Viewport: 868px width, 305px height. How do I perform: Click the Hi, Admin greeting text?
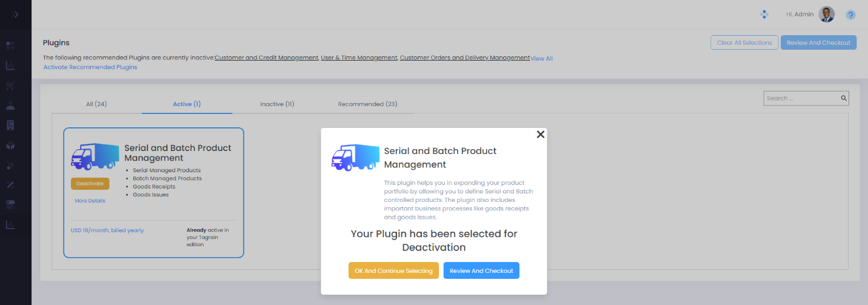[x=800, y=14]
